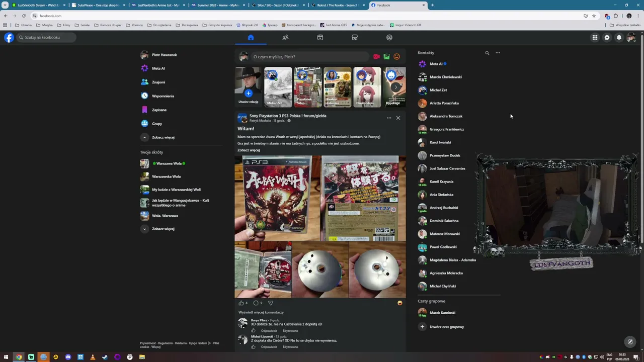Open the Groups icon in top navigation
The height and width of the screenshot is (362, 644).
[389, 37]
